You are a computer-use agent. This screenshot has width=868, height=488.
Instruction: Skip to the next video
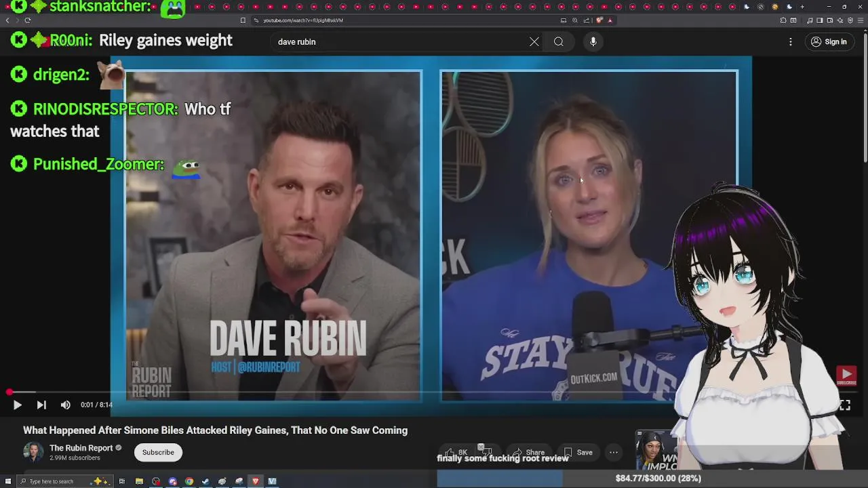(x=41, y=405)
